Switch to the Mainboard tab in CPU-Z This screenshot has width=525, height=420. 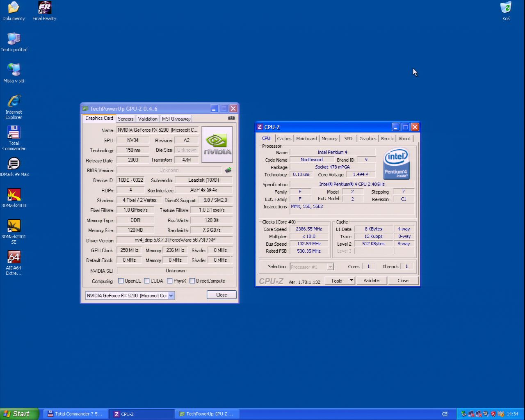[x=306, y=139]
